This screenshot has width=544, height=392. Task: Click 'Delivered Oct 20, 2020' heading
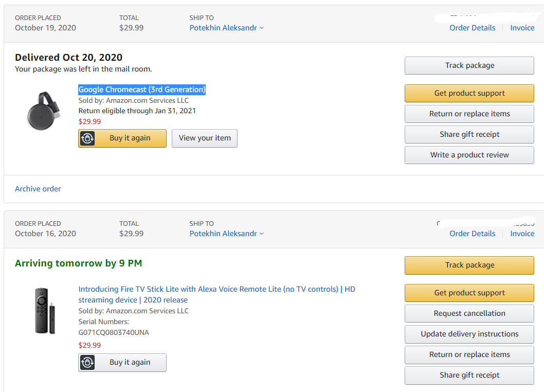69,57
